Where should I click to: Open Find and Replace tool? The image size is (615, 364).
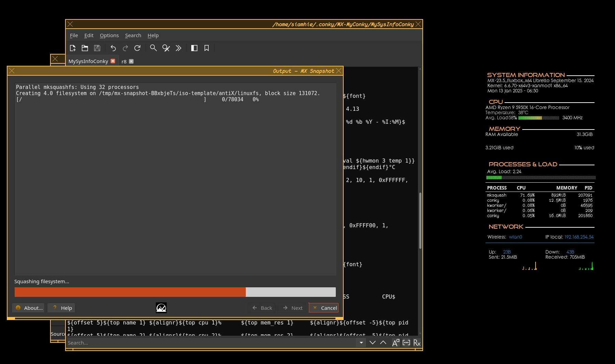[x=166, y=48]
